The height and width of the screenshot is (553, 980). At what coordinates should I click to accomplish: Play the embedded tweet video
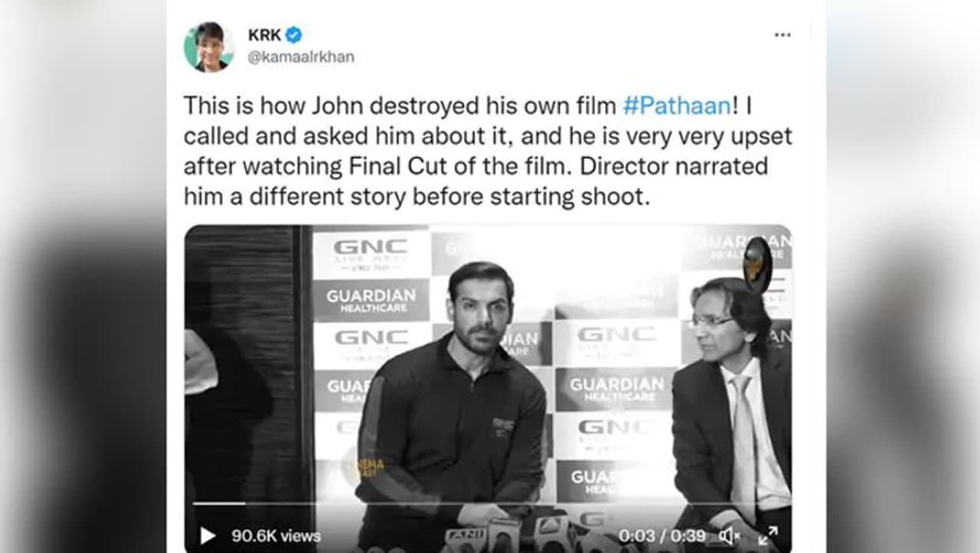[207, 535]
